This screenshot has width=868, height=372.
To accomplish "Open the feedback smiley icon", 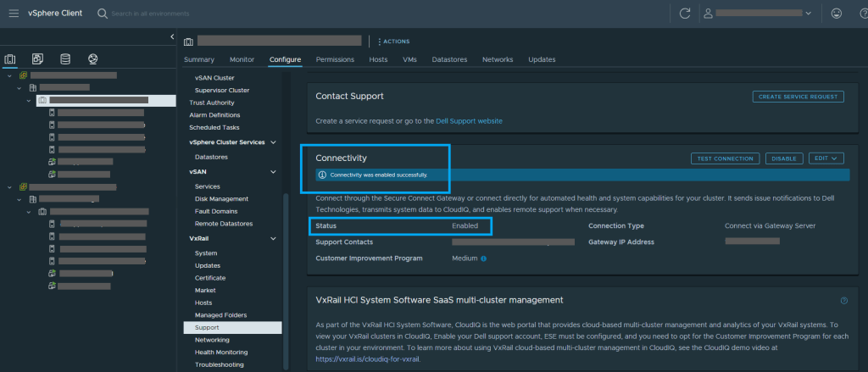I will pyautogui.click(x=837, y=14).
